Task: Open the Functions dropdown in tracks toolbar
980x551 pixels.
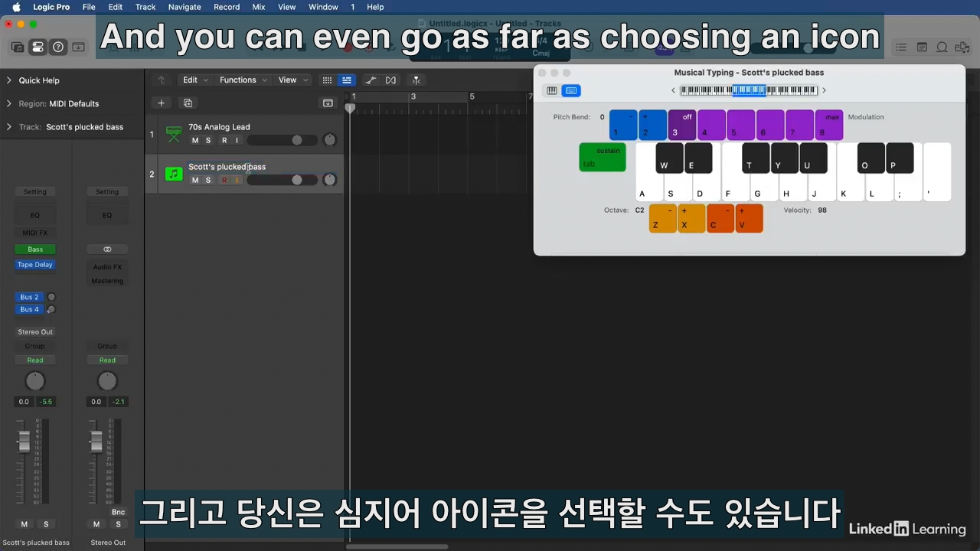Action: 243,80
